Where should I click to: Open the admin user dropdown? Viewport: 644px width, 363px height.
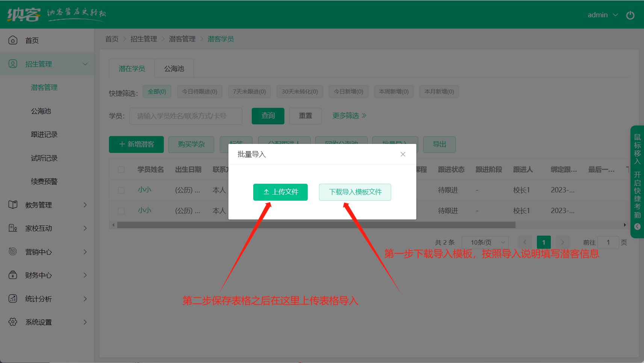point(602,15)
